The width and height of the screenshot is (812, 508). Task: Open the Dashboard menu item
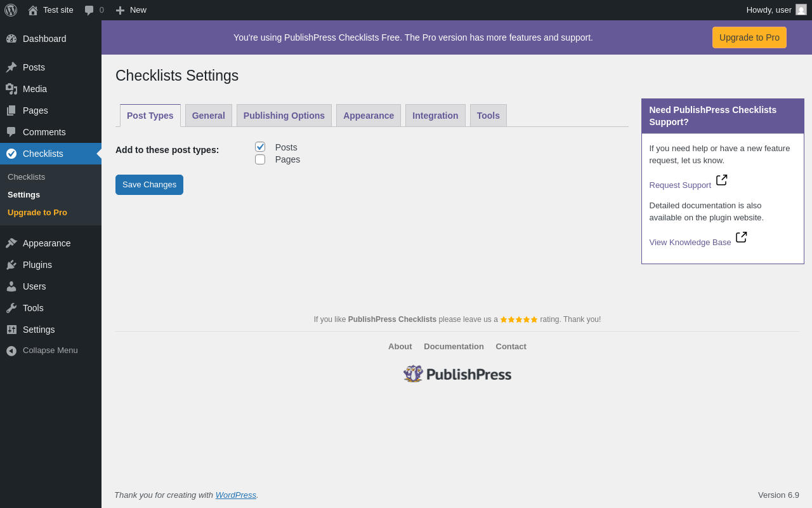point(51,39)
